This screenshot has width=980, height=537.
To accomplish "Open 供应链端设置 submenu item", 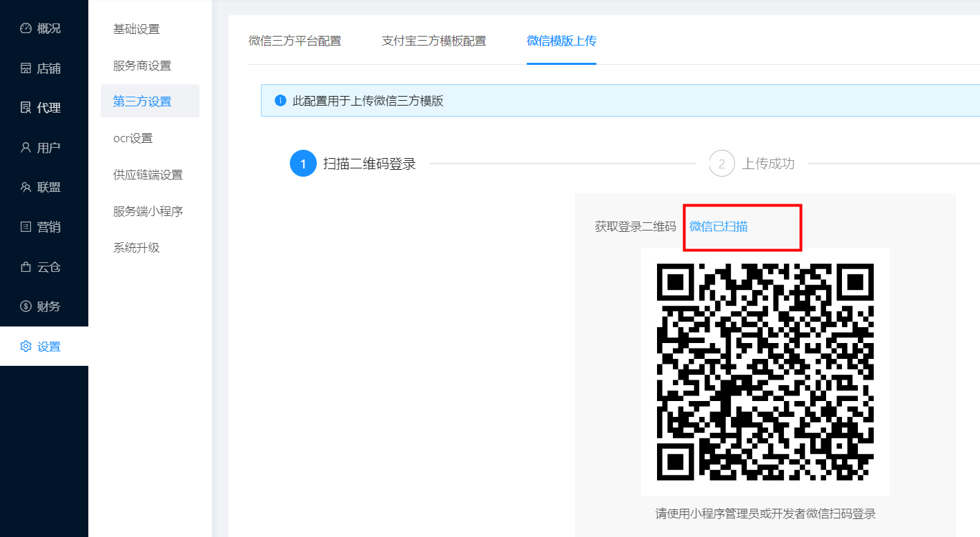I will (x=150, y=175).
